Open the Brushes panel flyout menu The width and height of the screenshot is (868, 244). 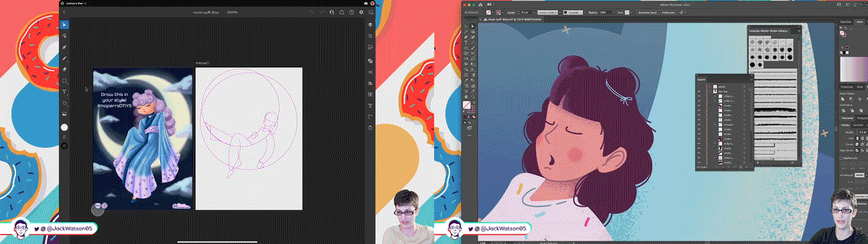[798, 30]
